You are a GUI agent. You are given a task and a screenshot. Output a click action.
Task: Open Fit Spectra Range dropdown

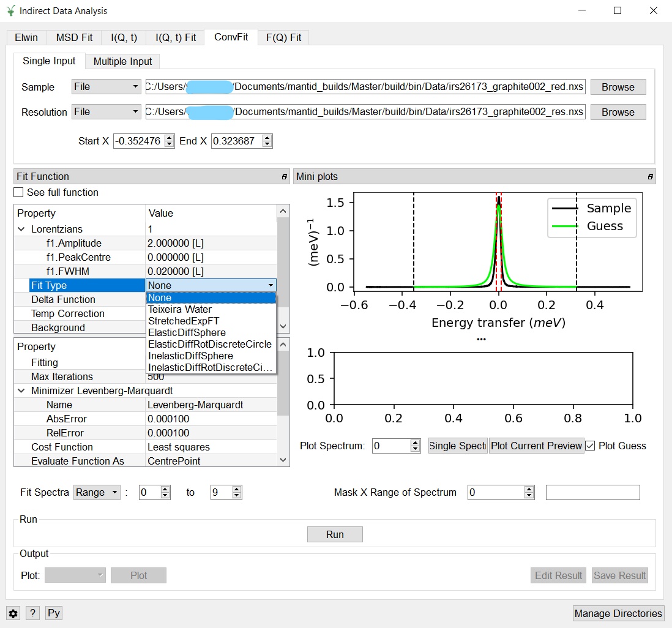click(97, 492)
